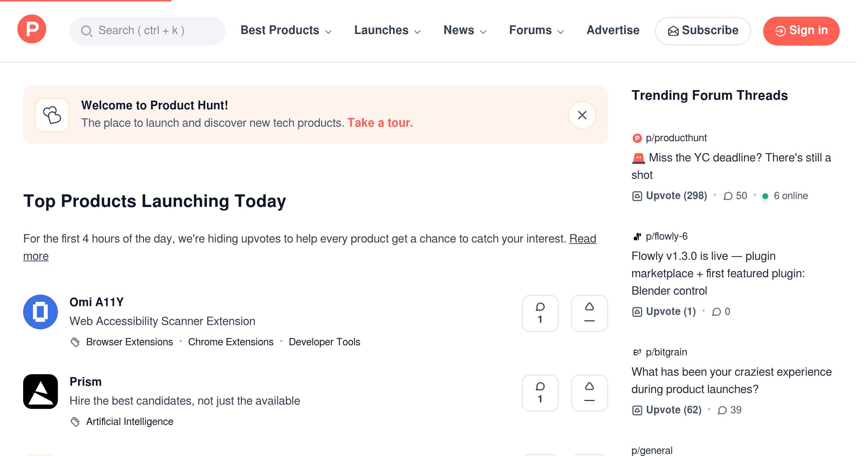
Task: Click the Prism tagline about hiring candidates
Action: coord(185,401)
